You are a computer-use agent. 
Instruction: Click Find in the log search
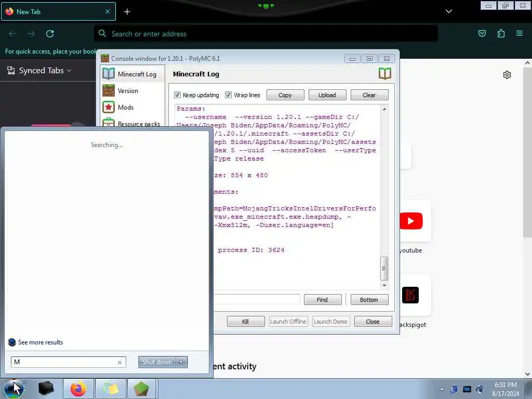tap(322, 300)
